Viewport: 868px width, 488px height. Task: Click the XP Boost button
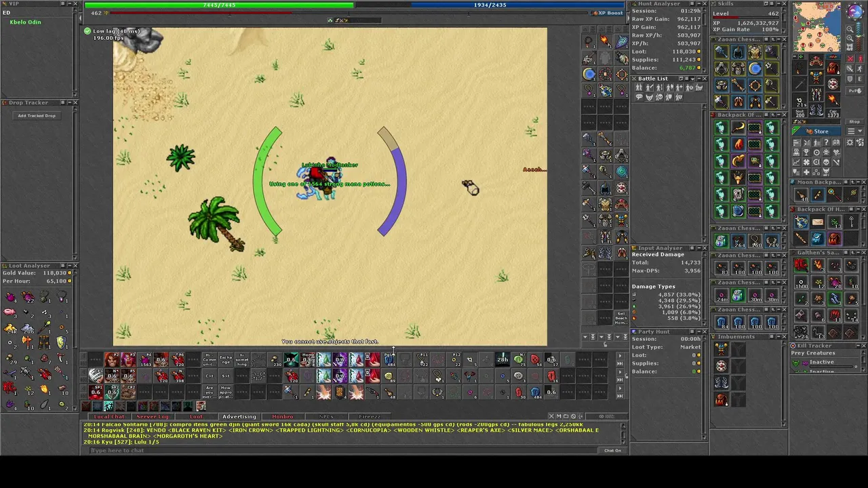pyautogui.click(x=607, y=13)
